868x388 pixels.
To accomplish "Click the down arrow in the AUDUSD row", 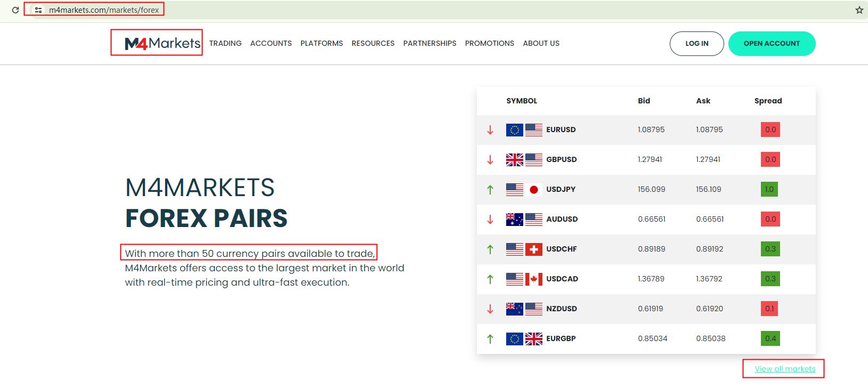I will tap(490, 219).
